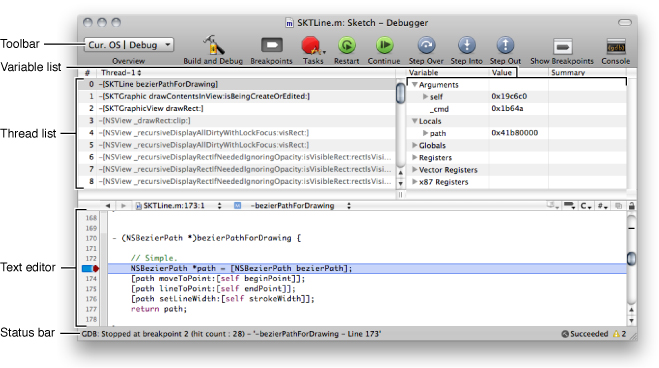Image resolution: width=659 pixels, height=368 pixels.
Task: Expand the path local variable
Action: pyautogui.click(x=425, y=133)
